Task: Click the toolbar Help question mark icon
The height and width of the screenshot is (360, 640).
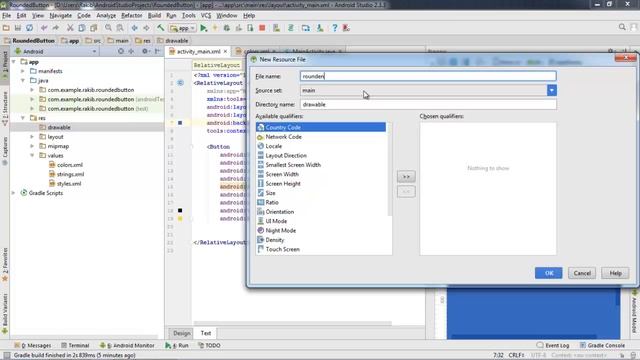Action: 334,28
